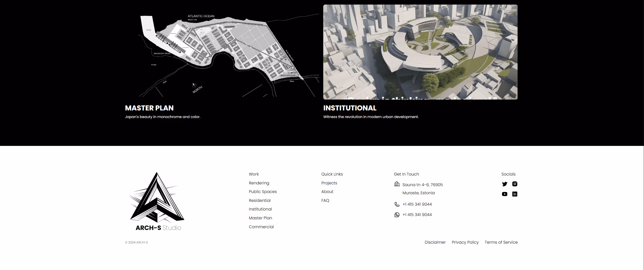Click the phone number beside the WhatsApp icon
The width and height of the screenshot is (644, 270).
click(x=417, y=215)
